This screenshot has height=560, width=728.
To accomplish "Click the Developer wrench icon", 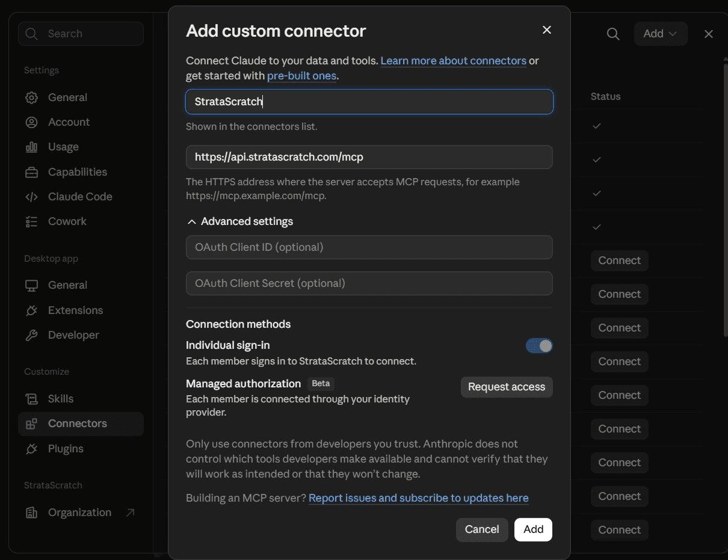I will [x=32, y=335].
